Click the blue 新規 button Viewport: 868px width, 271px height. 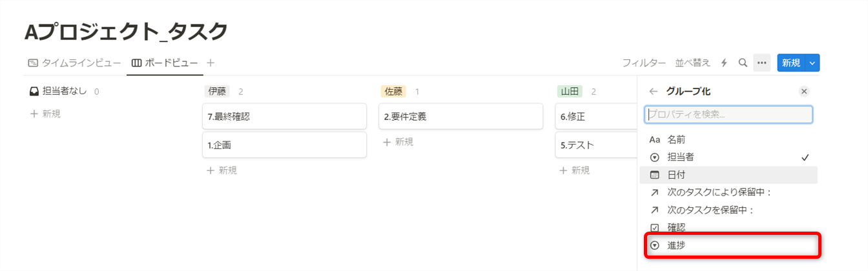coord(791,63)
